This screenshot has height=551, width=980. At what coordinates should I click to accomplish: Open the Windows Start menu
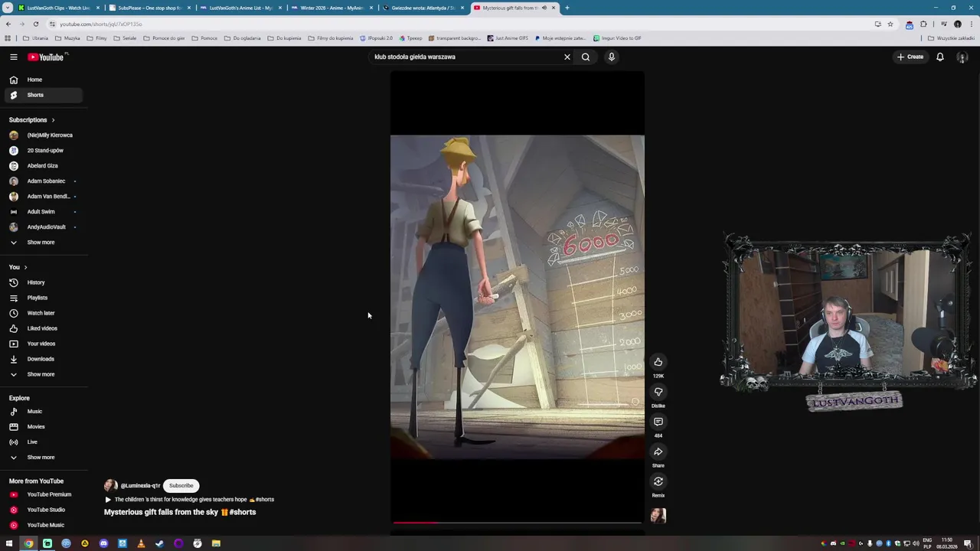(9, 543)
